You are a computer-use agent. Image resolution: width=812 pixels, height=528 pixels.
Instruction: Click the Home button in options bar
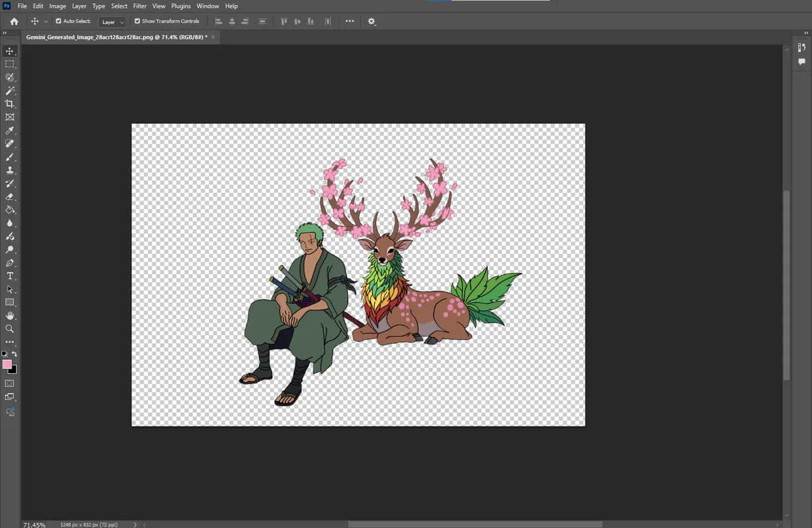click(x=14, y=22)
